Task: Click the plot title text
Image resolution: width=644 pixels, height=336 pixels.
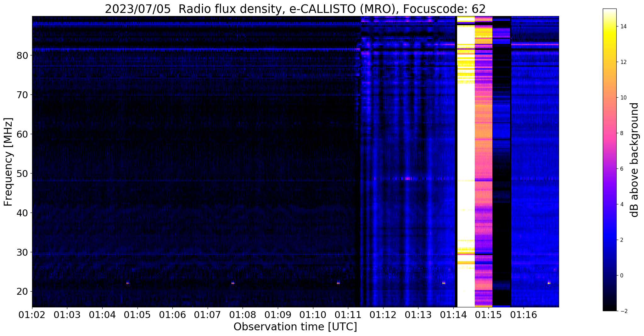Action: [x=295, y=9]
